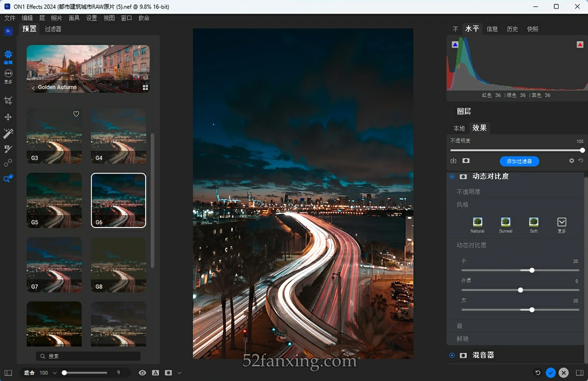This screenshot has width=588, height=381.
Task: Adjust the 大 dynamic contrast slider
Action: coord(520,309)
